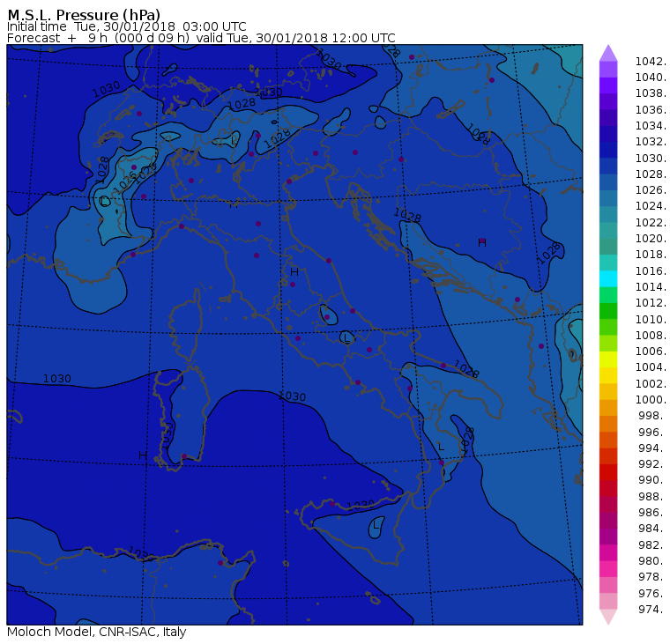The height and width of the screenshot is (644, 670).
Task: Pick the legend swatch between 1038 and 1040
Action: coord(608,85)
